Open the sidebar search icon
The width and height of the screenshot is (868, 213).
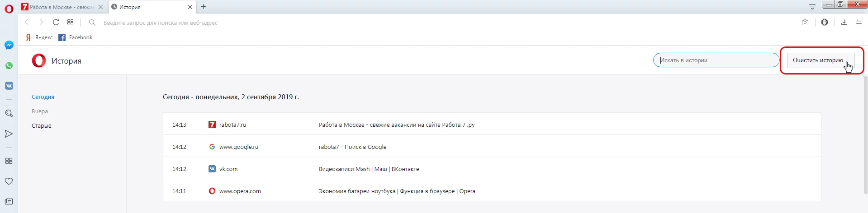(x=9, y=113)
